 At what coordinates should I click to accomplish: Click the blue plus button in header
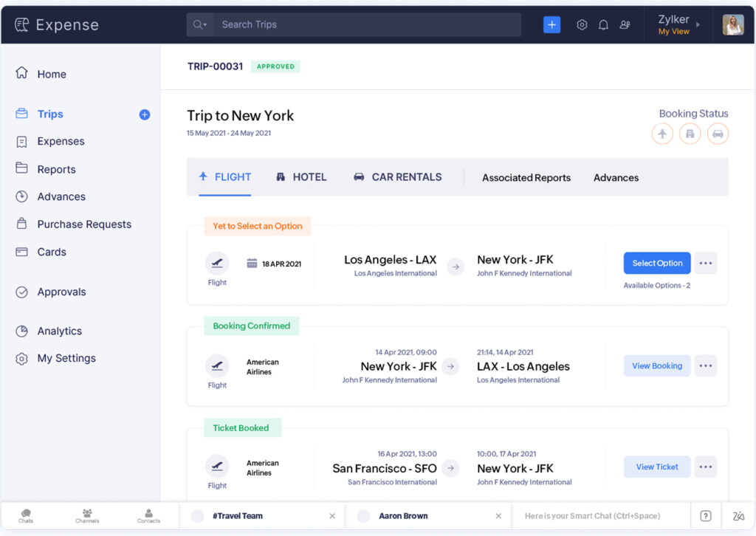(x=551, y=24)
